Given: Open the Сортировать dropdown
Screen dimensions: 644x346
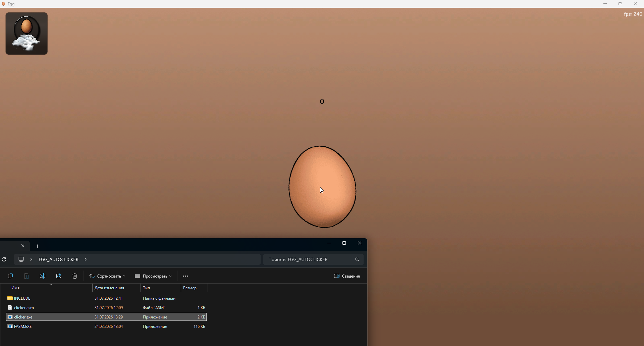Looking at the screenshot, I should click(107, 276).
